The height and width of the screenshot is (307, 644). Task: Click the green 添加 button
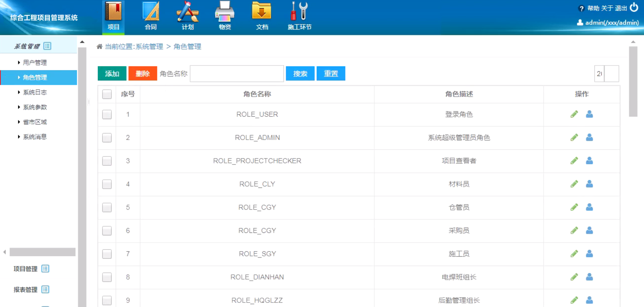(x=112, y=74)
